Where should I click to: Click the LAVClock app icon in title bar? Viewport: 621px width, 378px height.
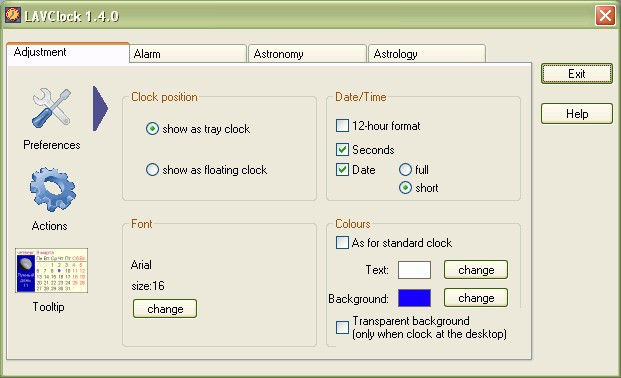click(x=12, y=15)
